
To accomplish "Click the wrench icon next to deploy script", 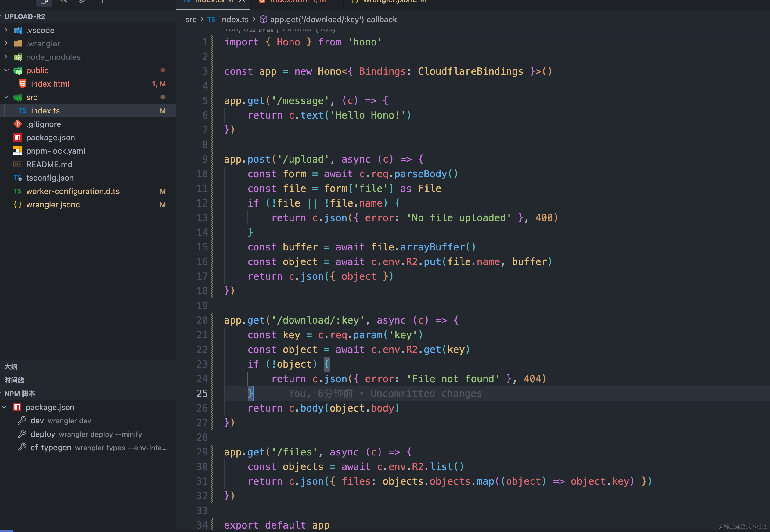I will tap(22, 434).
